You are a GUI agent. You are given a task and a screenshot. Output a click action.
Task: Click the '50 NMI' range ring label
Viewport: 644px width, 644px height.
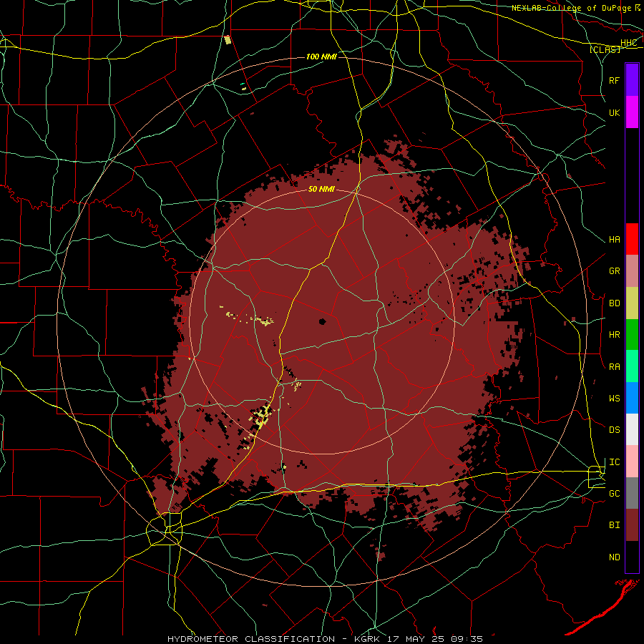pyautogui.click(x=321, y=190)
